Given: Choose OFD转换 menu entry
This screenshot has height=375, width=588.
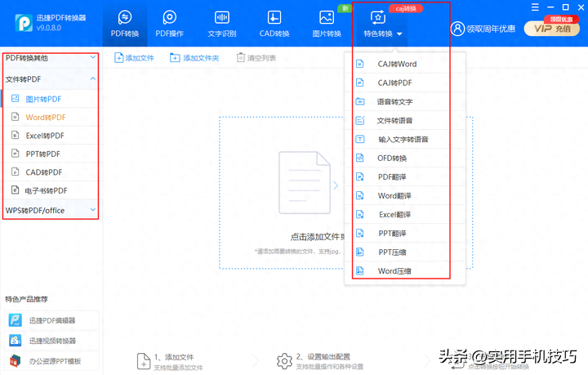Looking at the screenshot, I should click(x=404, y=158).
